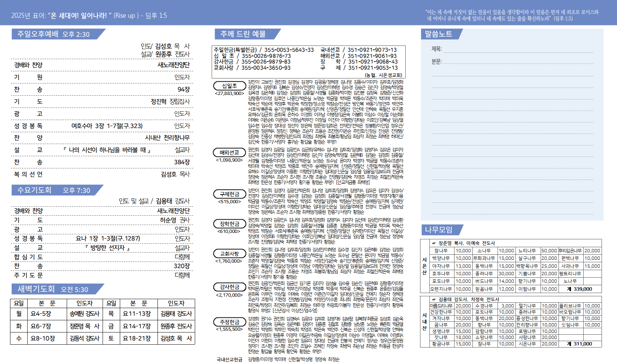Viewport: 617px width, 364px height.
Task: Click '정진혁 장립집사' in the prayer row
Action: pyautogui.click(x=170, y=101)
